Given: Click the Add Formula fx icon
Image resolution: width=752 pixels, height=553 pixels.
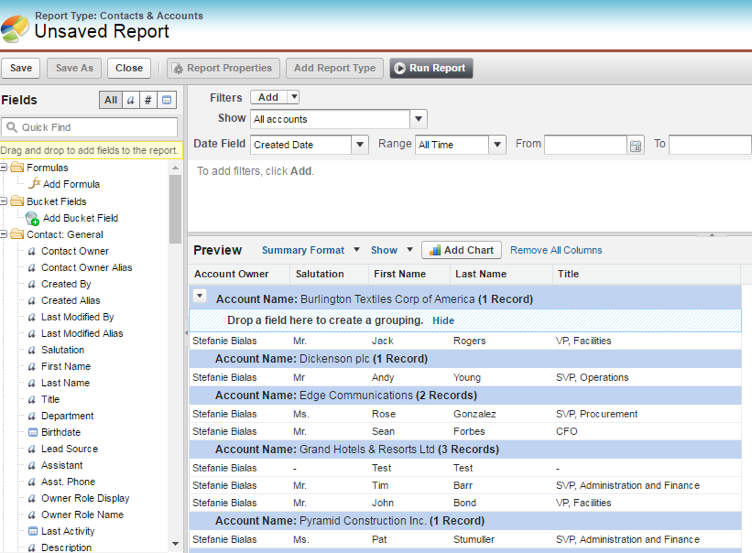Looking at the screenshot, I should click(x=33, y=185).
